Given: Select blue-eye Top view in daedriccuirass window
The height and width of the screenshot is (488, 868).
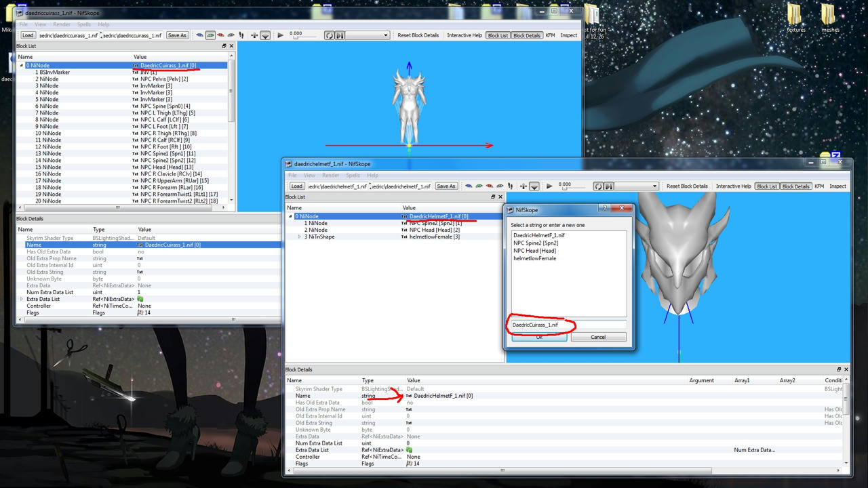Looking at the screenshot, I should [199, 35].
